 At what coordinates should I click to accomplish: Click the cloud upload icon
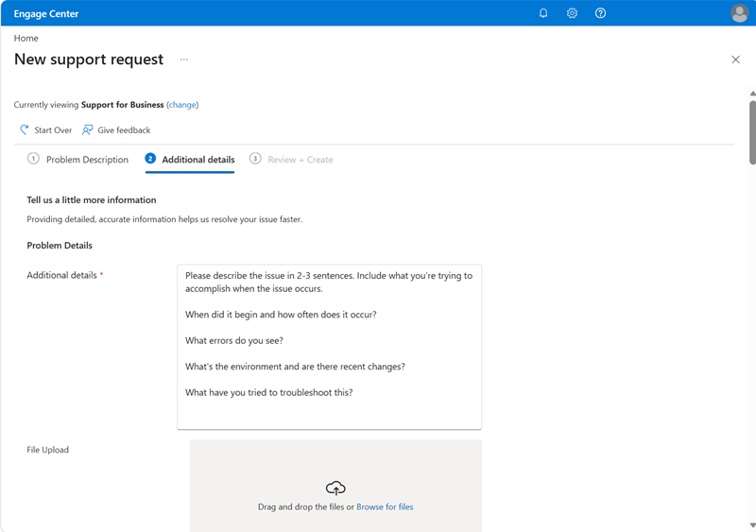coord(335,489)
